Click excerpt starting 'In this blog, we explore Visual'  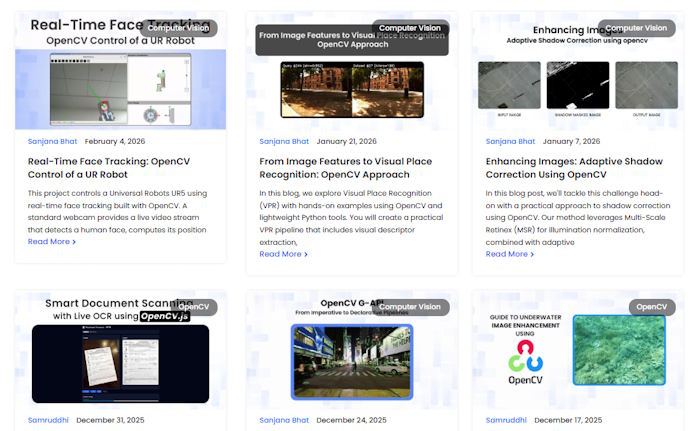tap(351, 218)
